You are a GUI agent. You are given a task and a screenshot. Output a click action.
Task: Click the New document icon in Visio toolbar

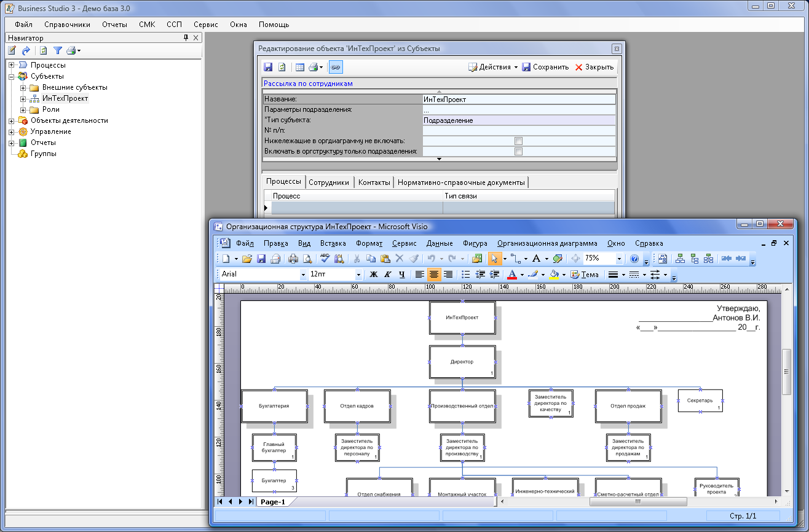226,259
